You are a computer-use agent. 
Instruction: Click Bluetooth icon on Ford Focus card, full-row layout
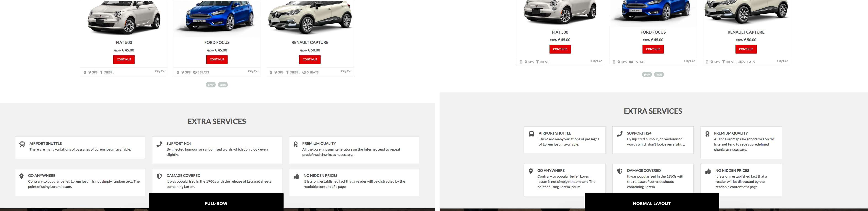178,72
